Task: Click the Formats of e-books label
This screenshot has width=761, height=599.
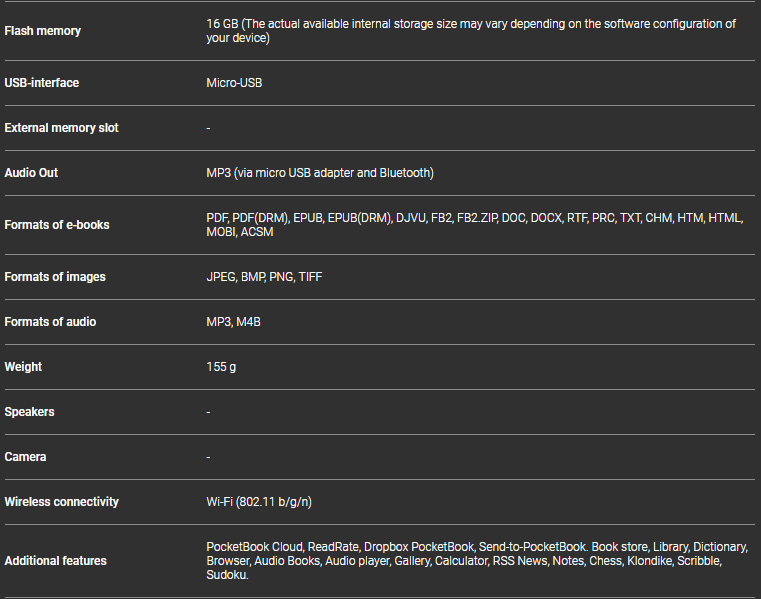Action: tap(57, 225)
